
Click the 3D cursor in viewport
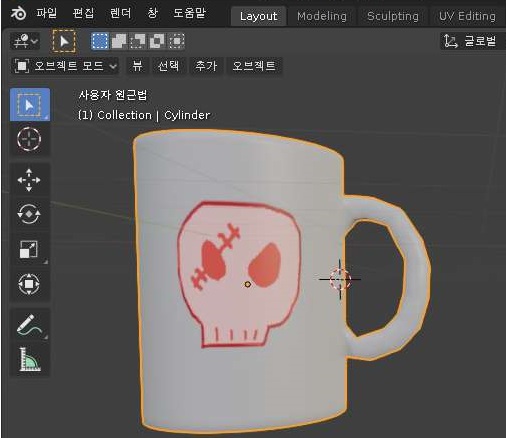(340, 279)
